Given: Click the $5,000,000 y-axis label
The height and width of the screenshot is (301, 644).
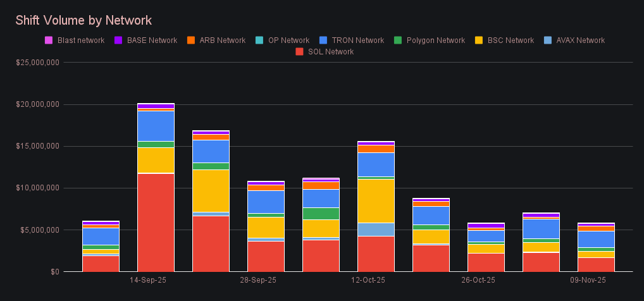Looking at the screenshot, I should 39,230.
